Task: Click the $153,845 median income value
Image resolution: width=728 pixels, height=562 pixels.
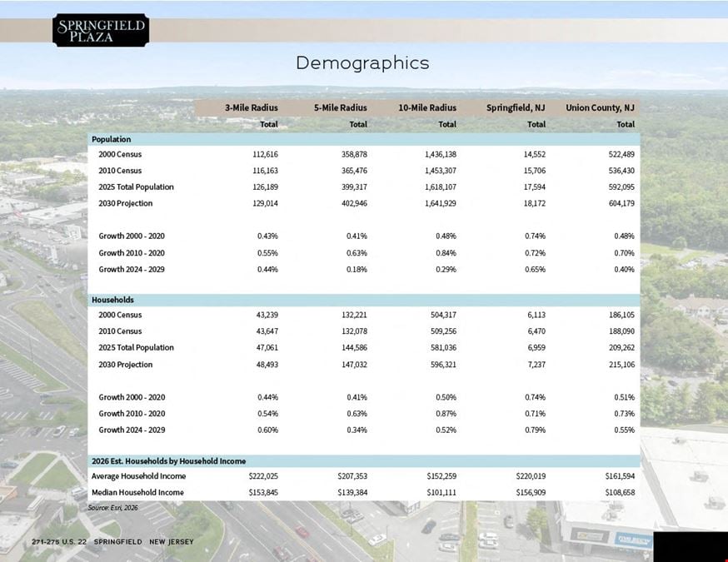Action: click(263, 492)
